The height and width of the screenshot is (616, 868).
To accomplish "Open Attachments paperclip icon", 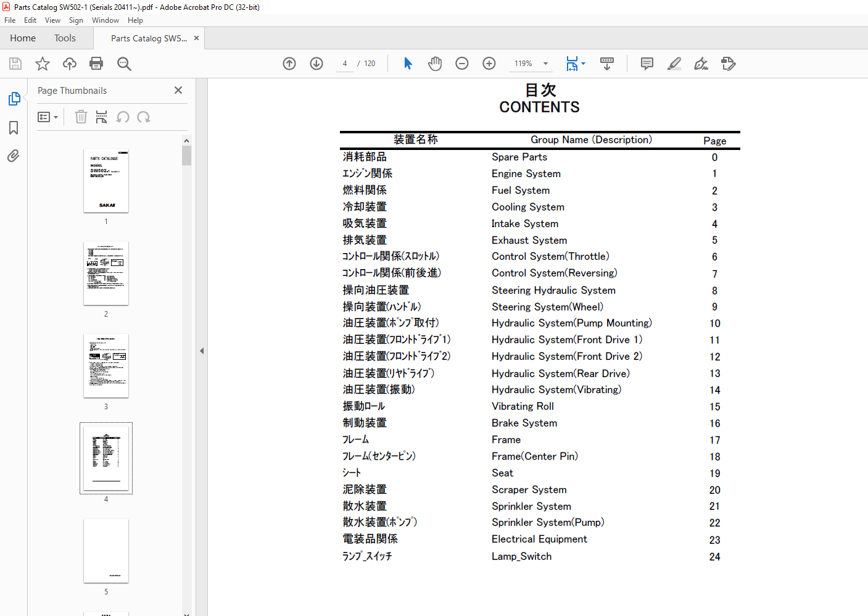I will pos(14,156).
